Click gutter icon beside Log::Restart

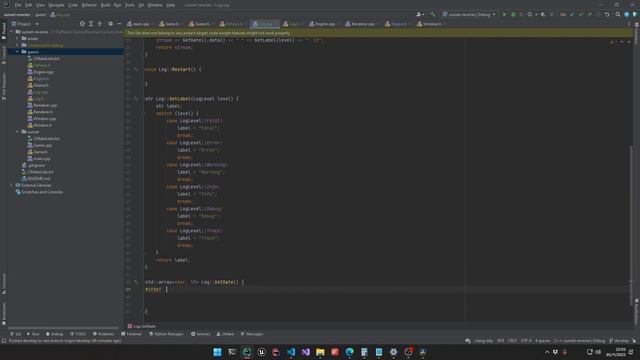(136, 69)
